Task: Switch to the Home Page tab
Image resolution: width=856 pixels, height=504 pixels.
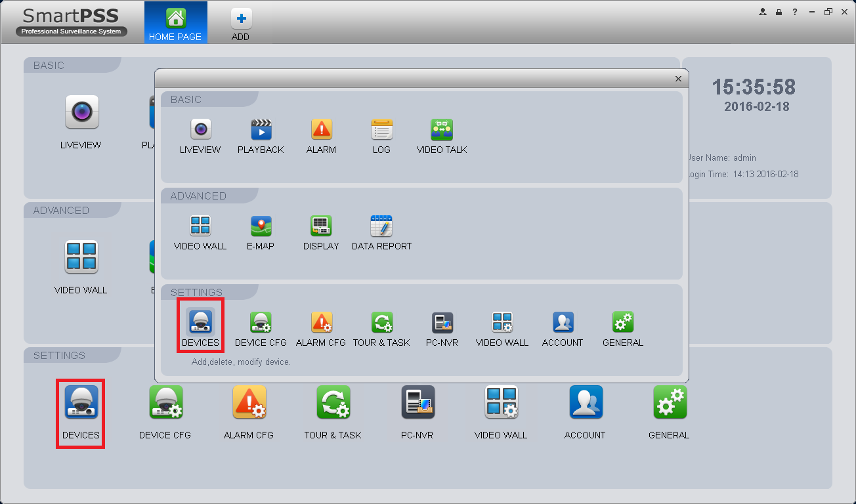Action: pyautogui.click(x=175, y=23)
